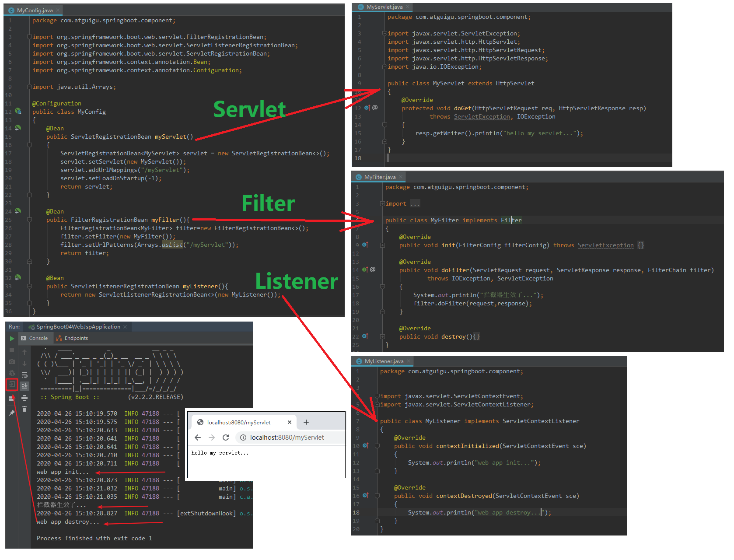
Task: Close the MyServlet.java tab
Action: (x=408, y=7)
